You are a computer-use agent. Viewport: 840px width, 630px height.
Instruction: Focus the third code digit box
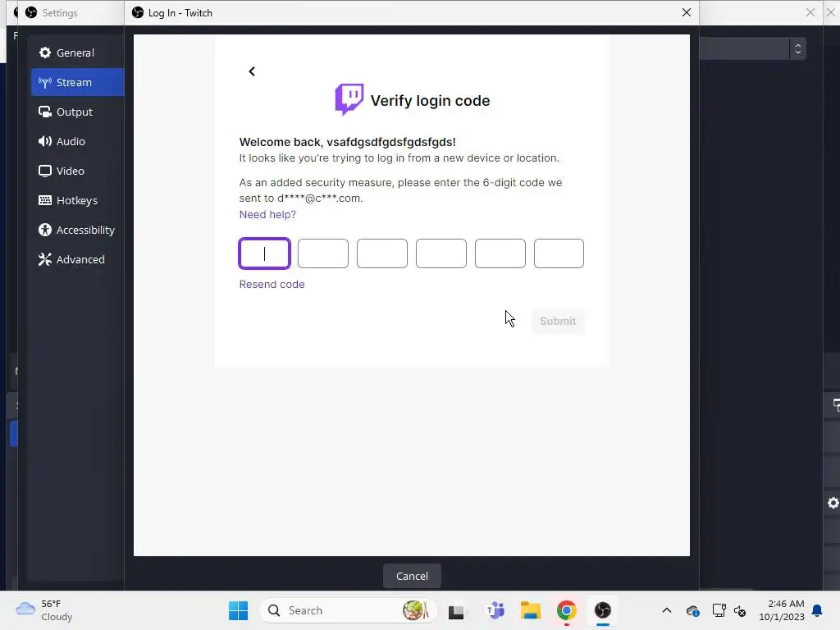pos(382,253)
